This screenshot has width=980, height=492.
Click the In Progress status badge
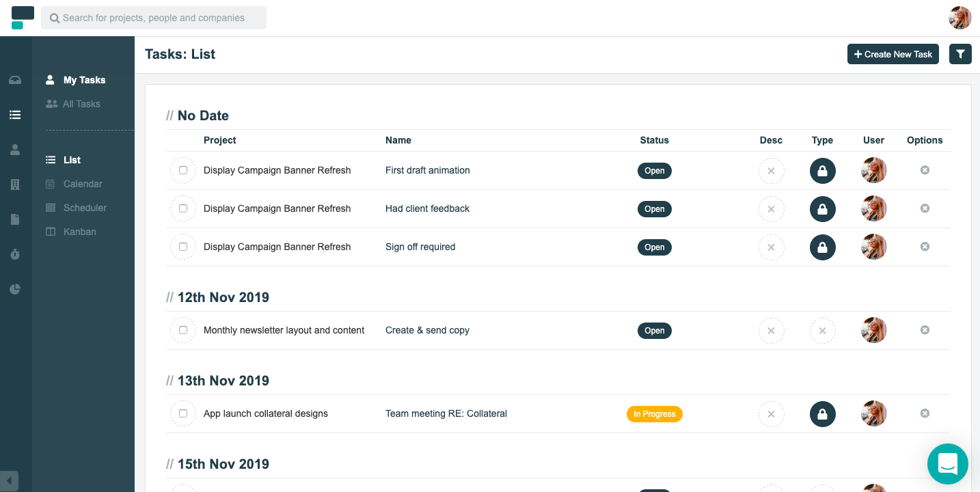[655, 414]
